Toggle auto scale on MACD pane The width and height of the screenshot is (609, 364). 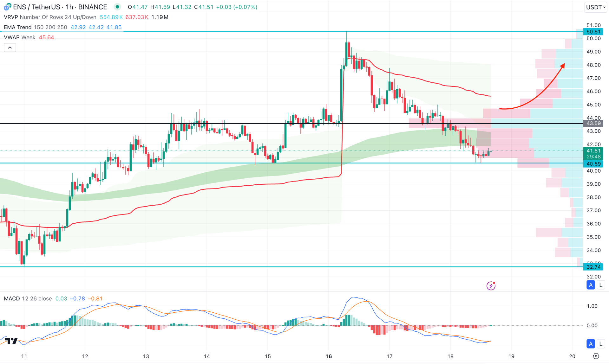coord(591,344)
